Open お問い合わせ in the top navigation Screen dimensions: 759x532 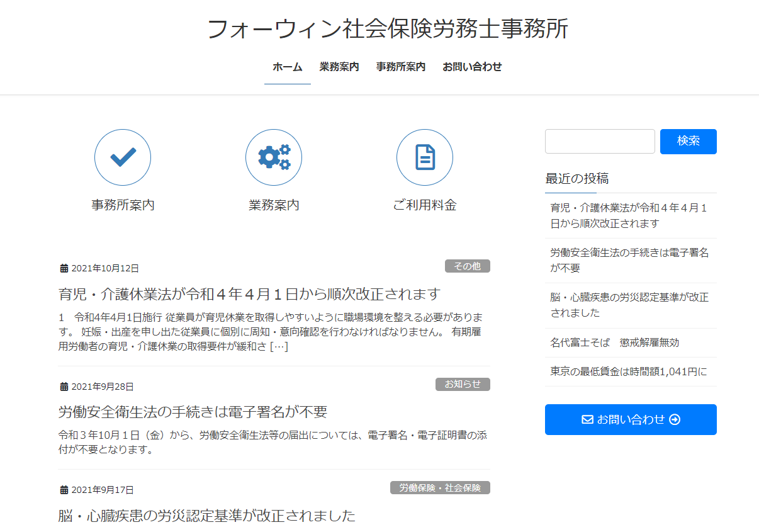[472, 67]
